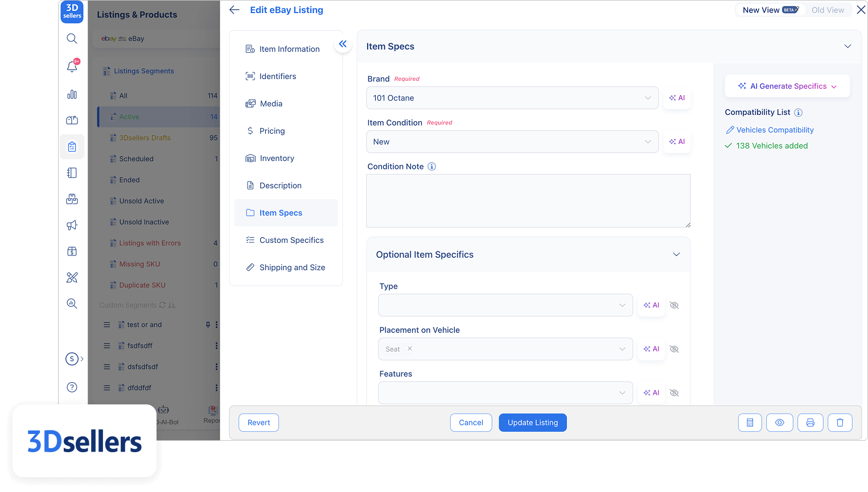Close the Edit eBay Listing panel
Image resolution: width=868 pixels, height=492 pixels.
click(x=861, y=10)
